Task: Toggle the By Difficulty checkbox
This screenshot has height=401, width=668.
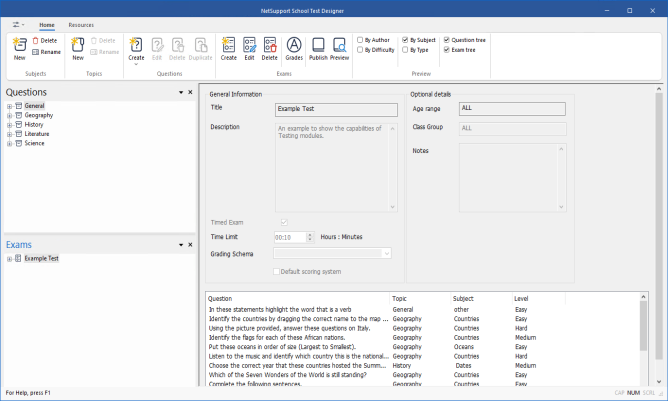Action: coord(360,50)
